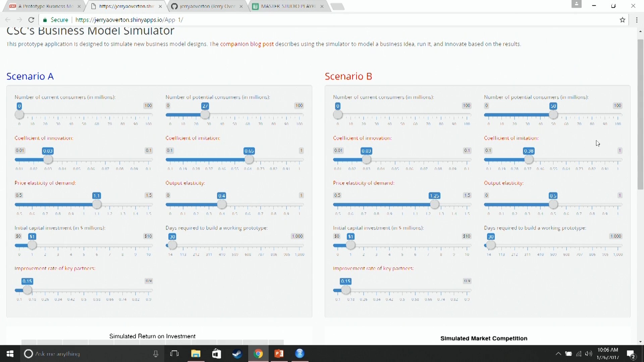Click File Explorer icon in taskbar
This screenshot has width=644, height=362.
196,354
